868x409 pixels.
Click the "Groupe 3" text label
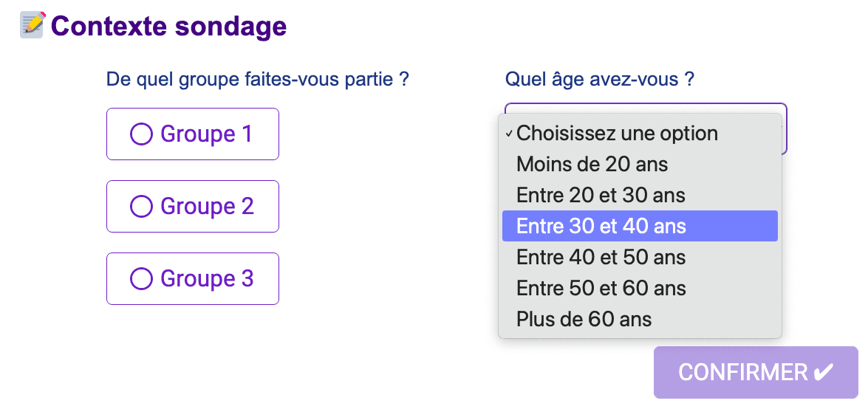pos(207,279)
